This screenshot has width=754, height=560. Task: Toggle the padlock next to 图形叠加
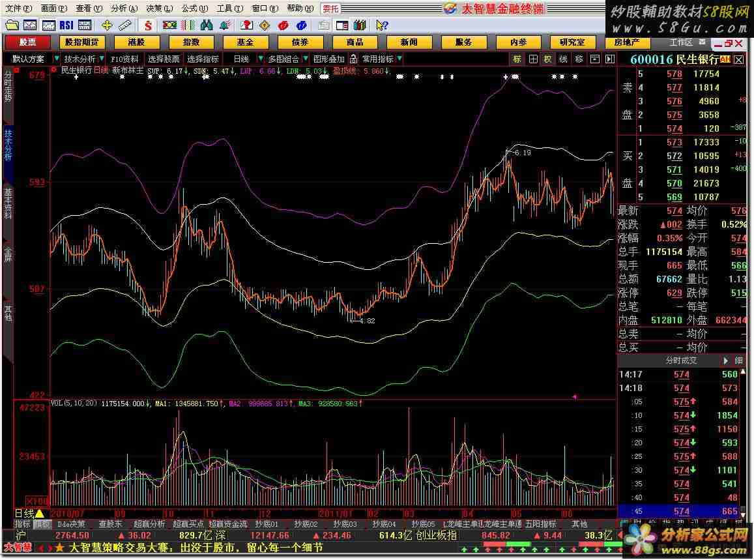353,59
